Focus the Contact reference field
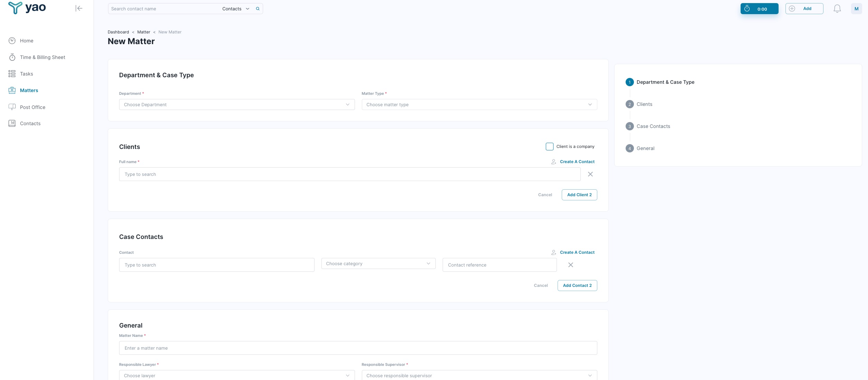 pos(500,265)
